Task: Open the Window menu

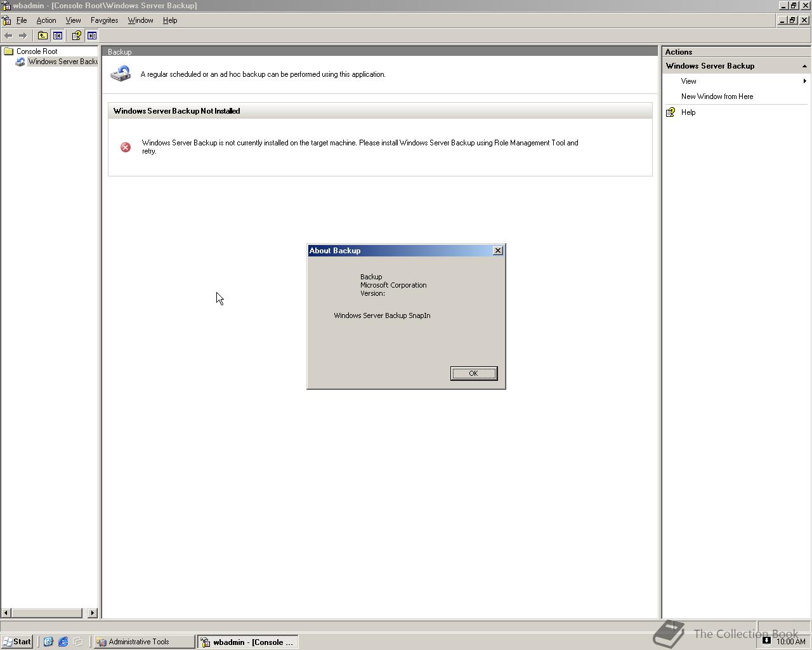Action: click(140, 20)
